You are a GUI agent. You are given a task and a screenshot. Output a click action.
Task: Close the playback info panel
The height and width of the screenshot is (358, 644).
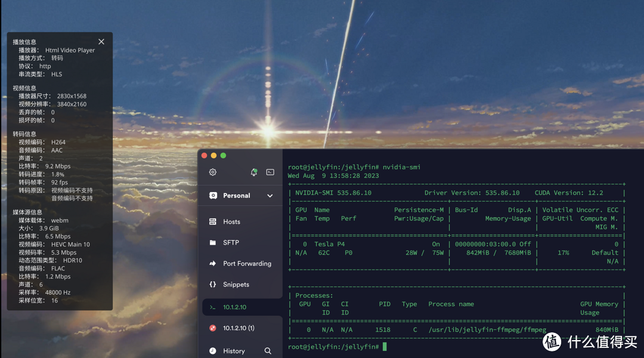101,42
